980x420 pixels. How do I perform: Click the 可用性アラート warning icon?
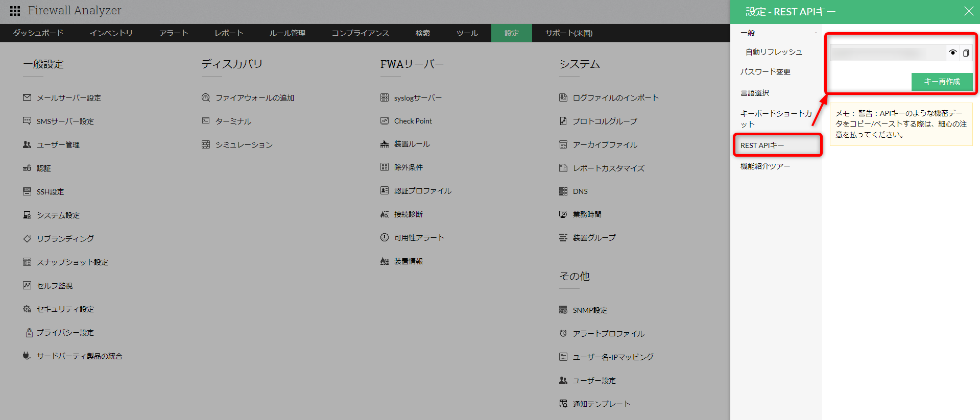(x=385, y=237)
